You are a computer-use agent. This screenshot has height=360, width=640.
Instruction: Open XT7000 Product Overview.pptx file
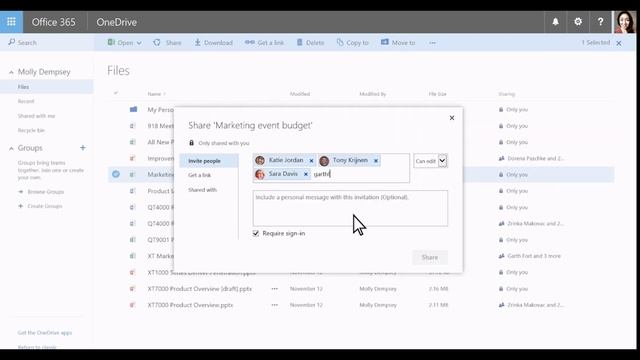tap(190, 305)
